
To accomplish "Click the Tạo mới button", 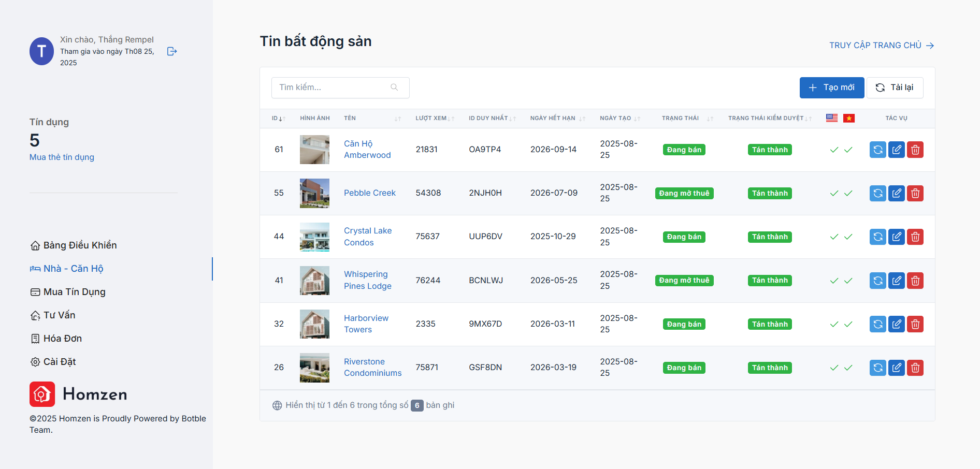I will 831,87.
